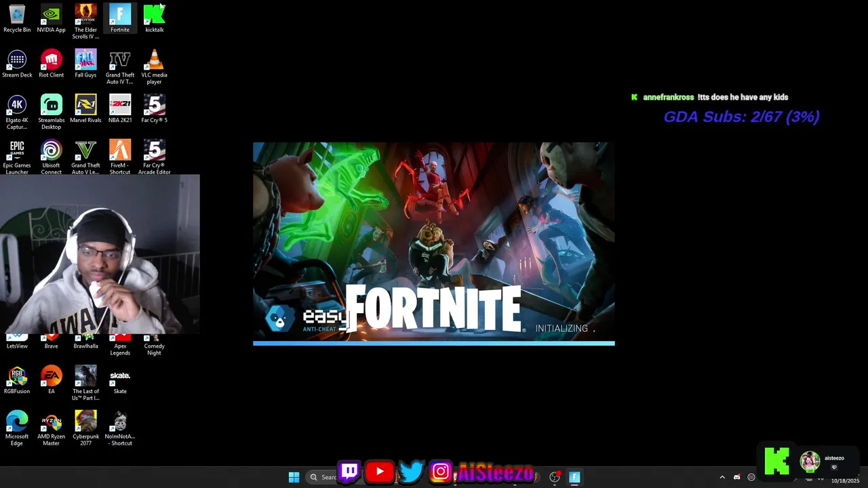Open the Cyberpunk 2077 desktop icon
The width and height of the screenshot is (868, 488).
pyautogui.click(x=85, y=428)
